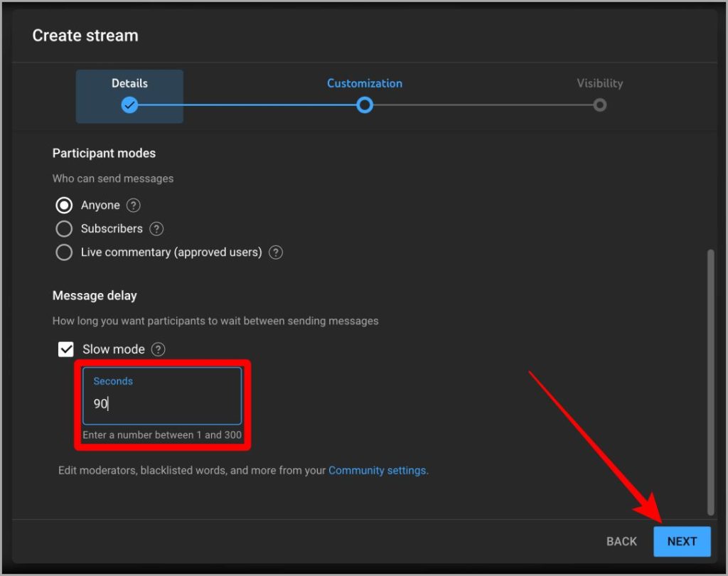Open help icon next to Subscribers
This screenshot has width=728, height=576.
tap(156, 228)
